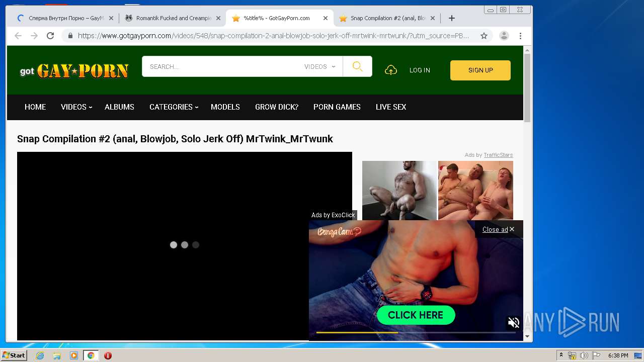This screenshot has width=644, height=362.
Task: Click the page vertical scrollbar thumb
Action: (x=527, y=88)
